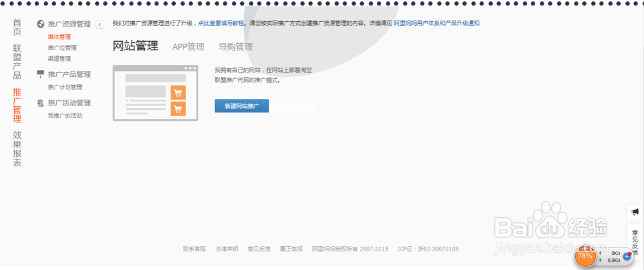Open the 意见反馈 side tab on the right
The width and height of the screenshot is (644, 270).
[635, 242]
